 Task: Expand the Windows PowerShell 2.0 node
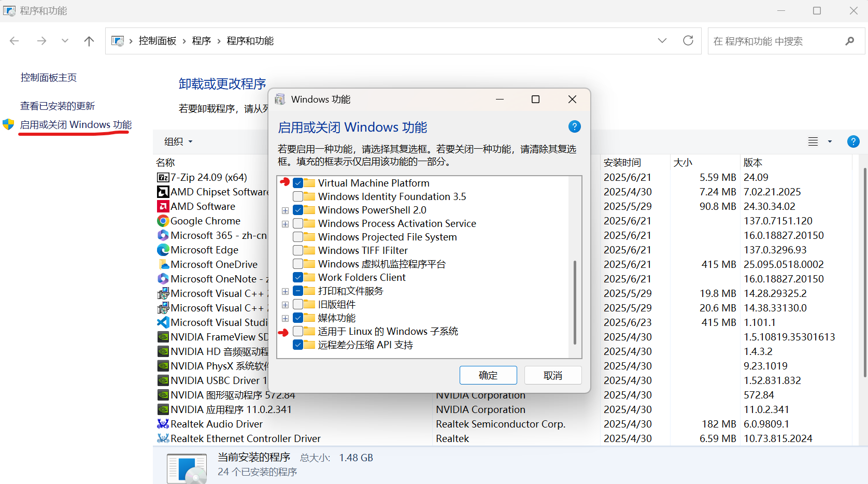pos(285,210)
